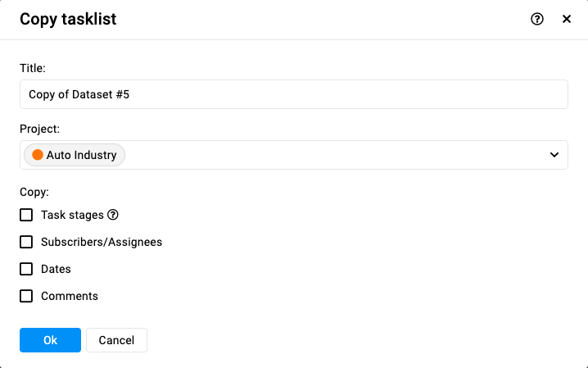Click the 'Project:' field label
The image size is (588, 368).
coord(40,129)
